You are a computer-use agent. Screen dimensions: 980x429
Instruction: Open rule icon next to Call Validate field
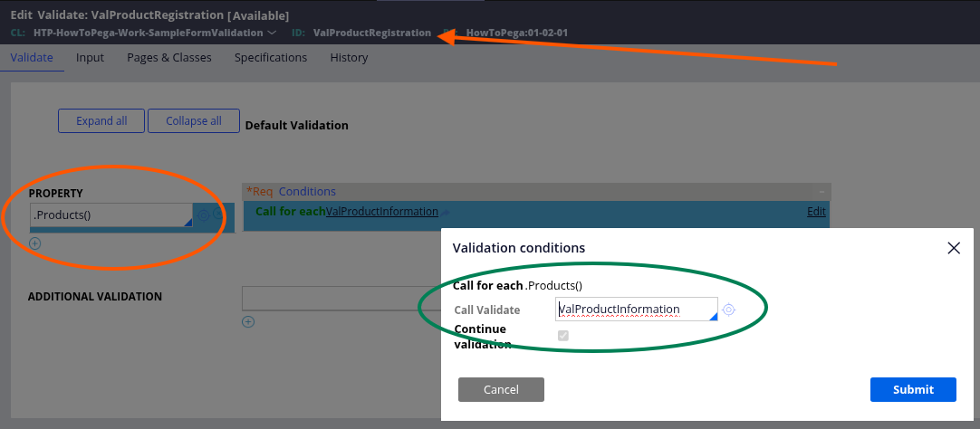point(729,310)
